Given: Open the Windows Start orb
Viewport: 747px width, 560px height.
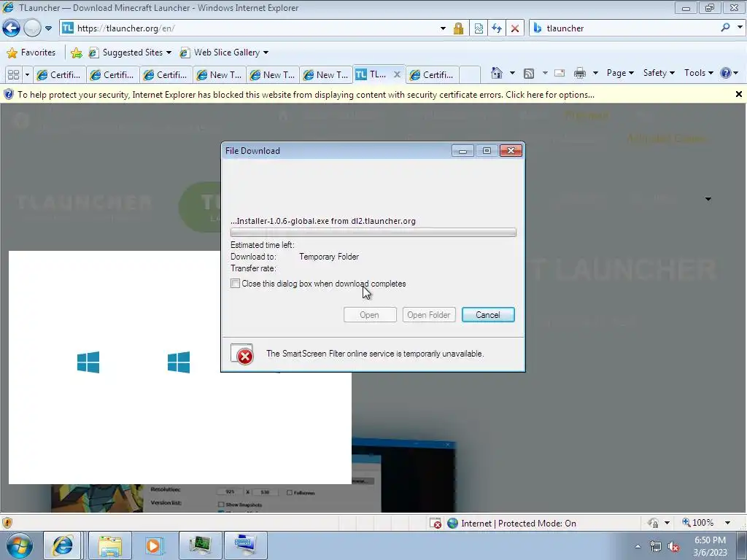Looking at the screenshot, I should 20,545.
